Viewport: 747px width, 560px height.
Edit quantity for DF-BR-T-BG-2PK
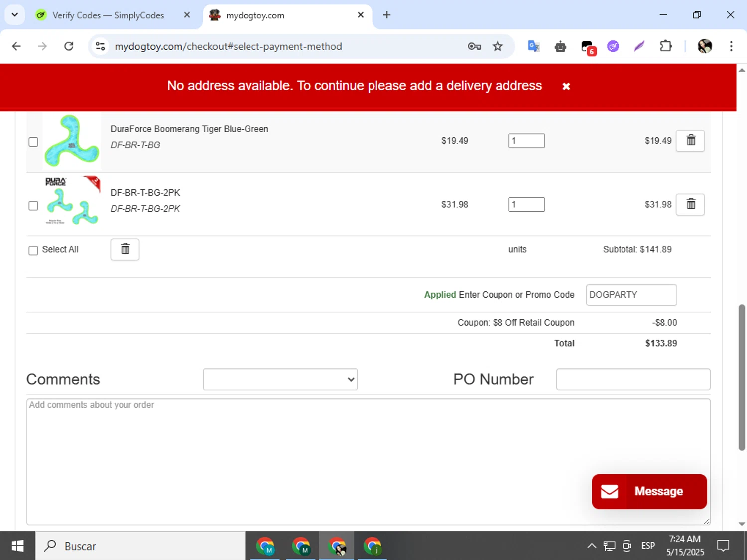(x=526, y=204)
